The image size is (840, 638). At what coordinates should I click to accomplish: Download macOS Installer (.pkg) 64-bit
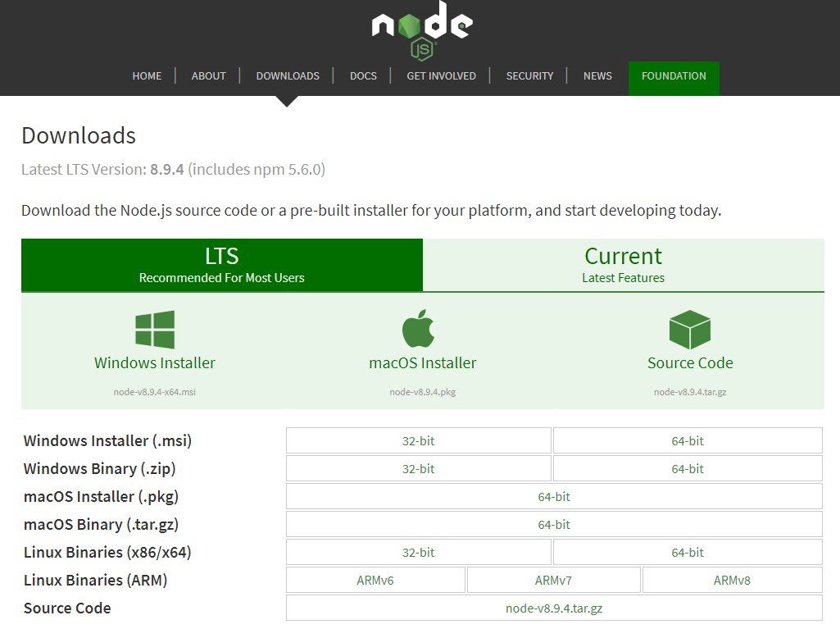tap(554, 496)
